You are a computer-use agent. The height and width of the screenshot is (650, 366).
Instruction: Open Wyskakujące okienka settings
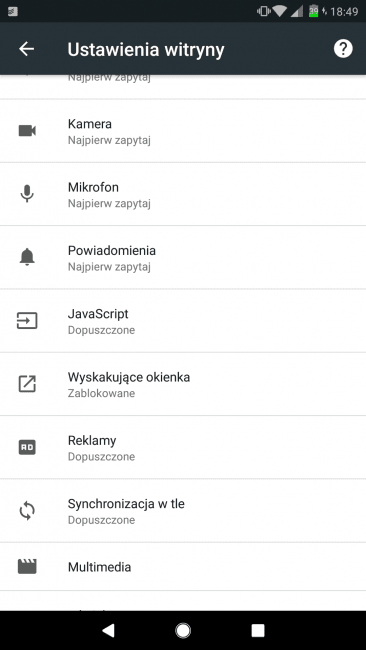pyautogui.click(x=183, y=384)
